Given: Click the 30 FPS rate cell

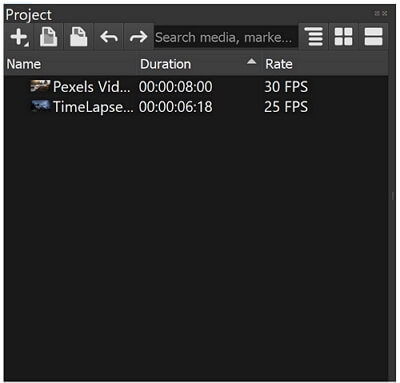Looking at the screenshot, I should (286, 87).
